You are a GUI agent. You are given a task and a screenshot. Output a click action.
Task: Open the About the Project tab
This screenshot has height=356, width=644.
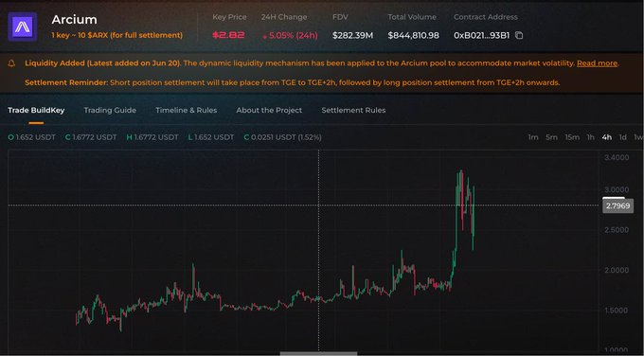coord(269,110)
